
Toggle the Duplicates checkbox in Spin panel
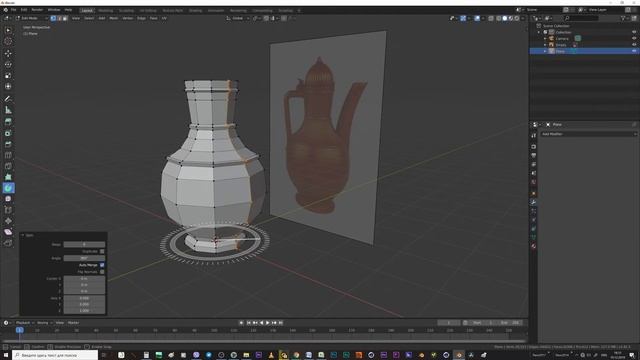102,251
